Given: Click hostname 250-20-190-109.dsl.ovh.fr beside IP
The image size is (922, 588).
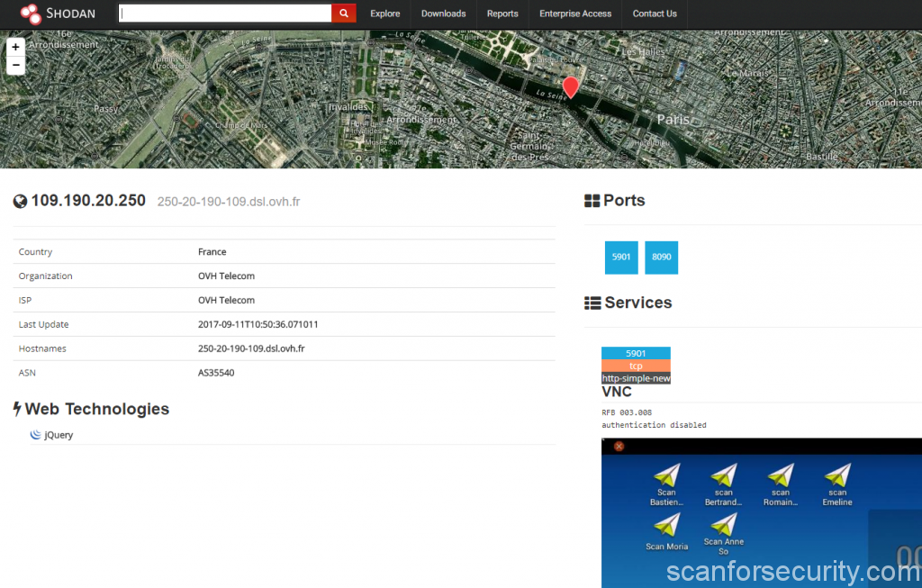Looking at the screenshot, I should (228, 202).
